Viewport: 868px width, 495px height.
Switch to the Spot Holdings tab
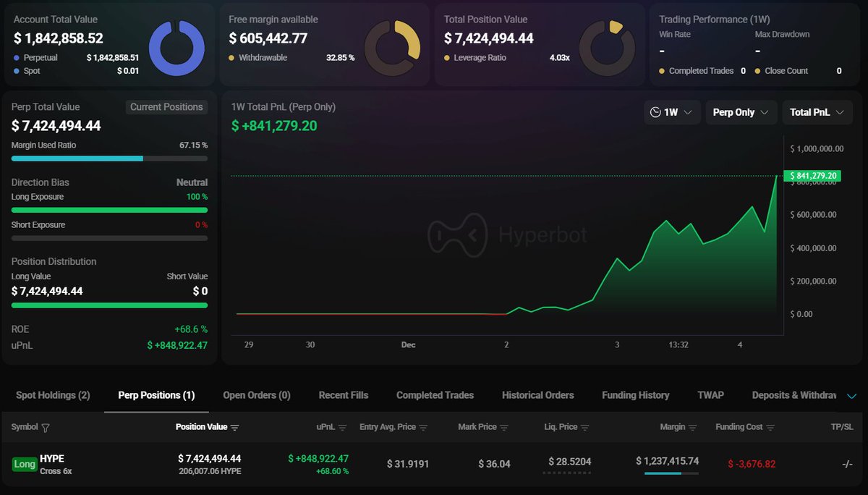click(x=53, y=395)
